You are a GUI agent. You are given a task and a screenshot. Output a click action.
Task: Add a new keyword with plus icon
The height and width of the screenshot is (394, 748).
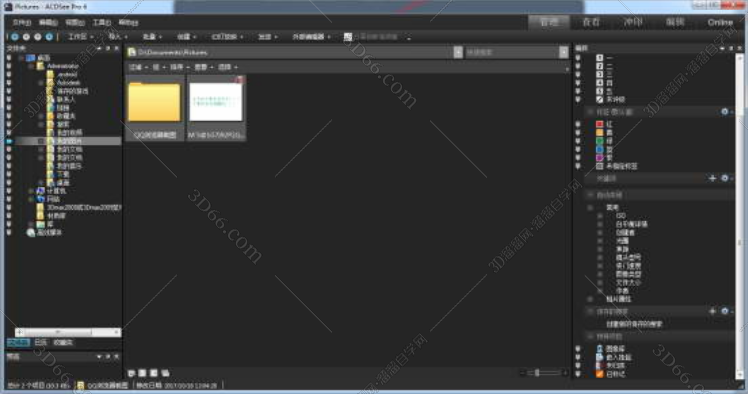pyautogui.click(x=712, y=178)
